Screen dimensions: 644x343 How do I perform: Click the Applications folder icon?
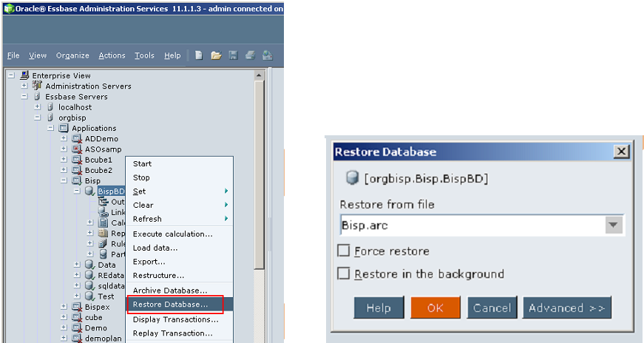pyautogui.click(x=64, y=128)
